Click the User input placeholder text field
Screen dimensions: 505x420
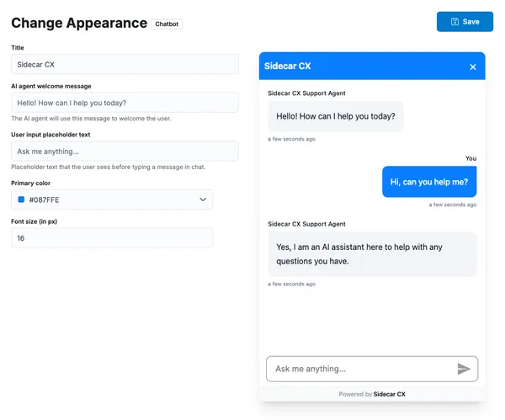point(125,152)
